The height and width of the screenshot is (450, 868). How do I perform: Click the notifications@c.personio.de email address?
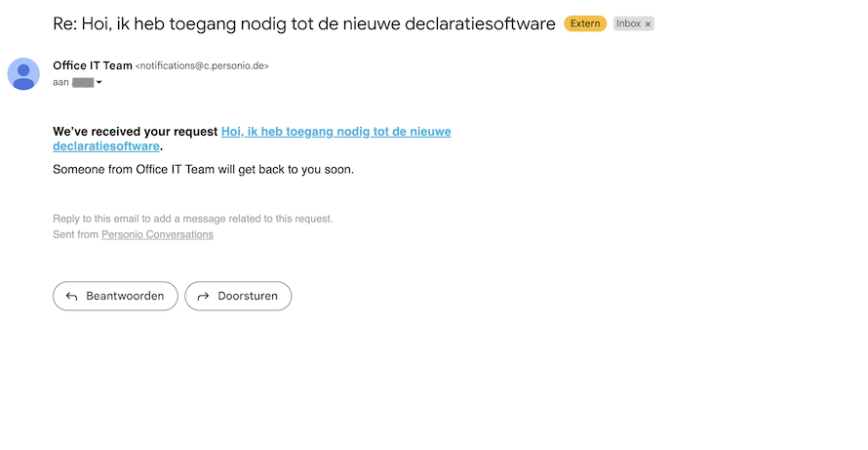[x=202, y=66]
